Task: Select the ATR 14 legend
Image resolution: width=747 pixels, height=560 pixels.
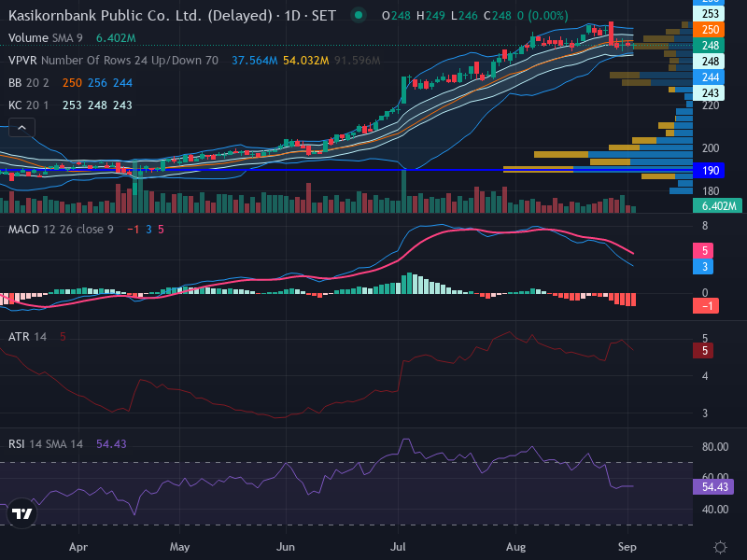Action: [x=27, y=337]
